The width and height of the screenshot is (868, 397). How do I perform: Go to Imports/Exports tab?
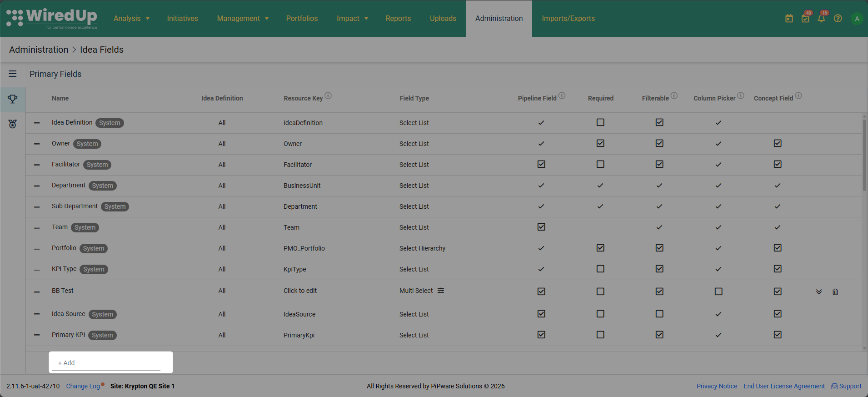pyautogui.click(x=568, y=19)
